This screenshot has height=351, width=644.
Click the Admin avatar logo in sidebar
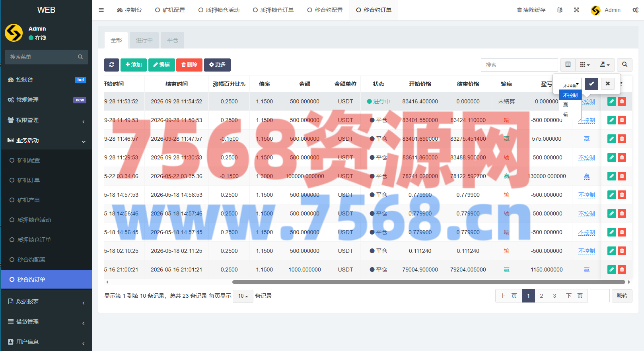14,33
